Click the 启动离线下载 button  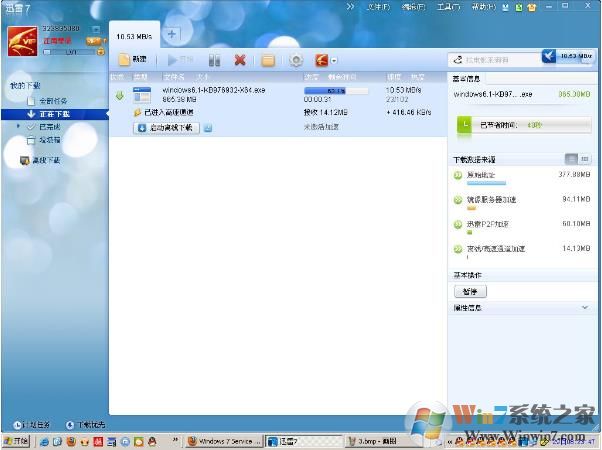166,128
